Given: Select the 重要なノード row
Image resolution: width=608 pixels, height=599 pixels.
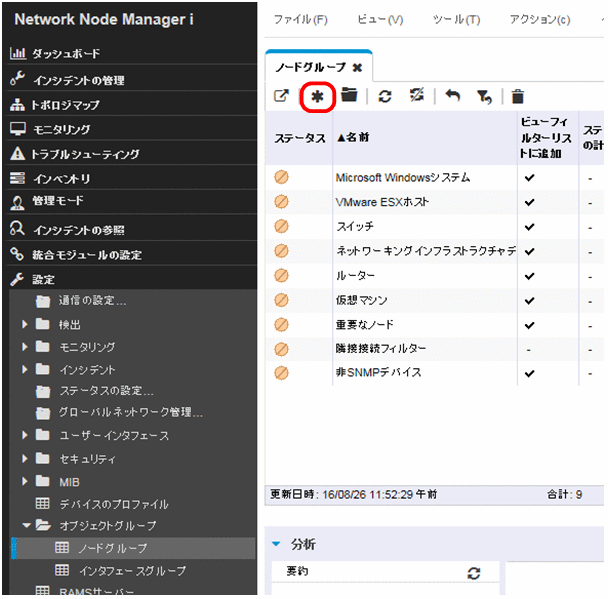Looking at the screenshot, I should coord(434,325).
